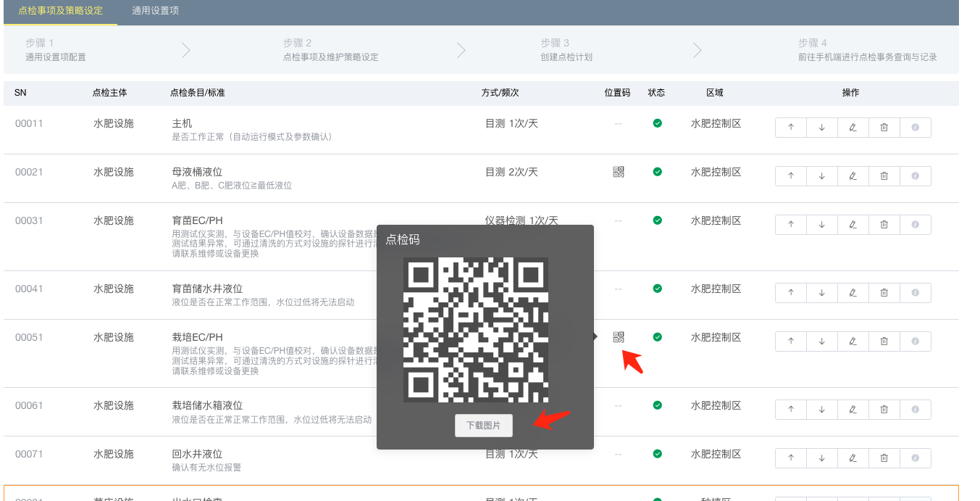
Task: Delete the 育苗EC/PH item
Action: point(884,225)
